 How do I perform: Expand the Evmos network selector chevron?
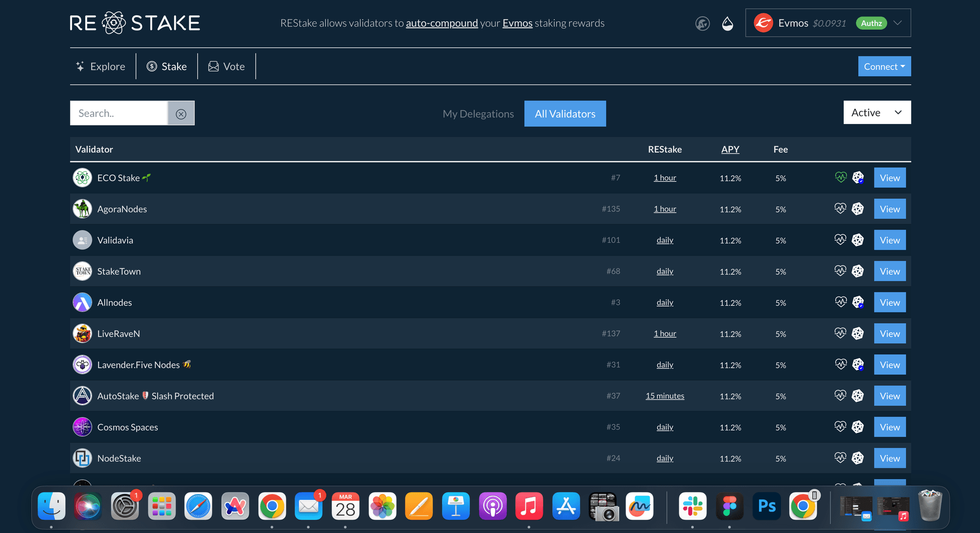pos(898,23)
